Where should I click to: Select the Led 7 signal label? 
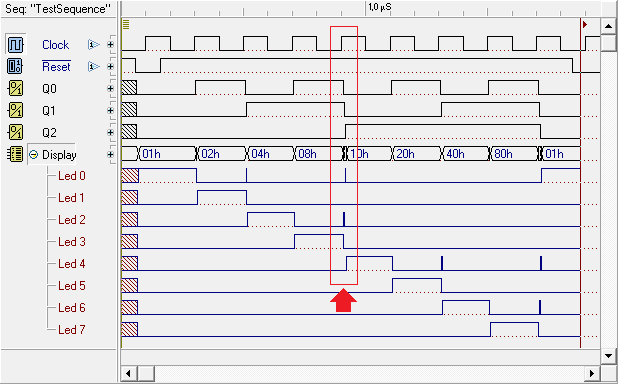pos(72,330)
